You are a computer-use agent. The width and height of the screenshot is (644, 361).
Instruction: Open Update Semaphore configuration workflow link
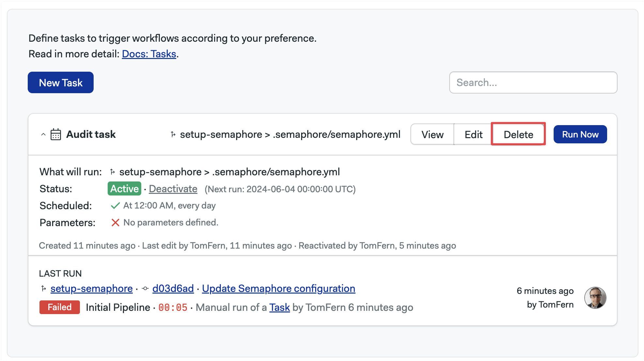click(x=279, y=288)
